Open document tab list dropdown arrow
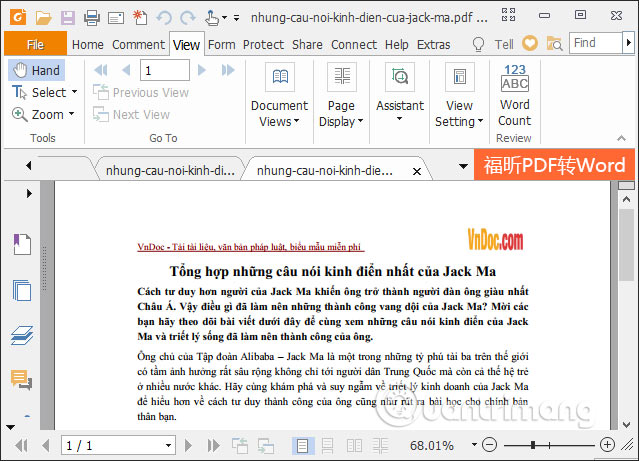Viewport: 639px width, 461px height. coord(463,166)
